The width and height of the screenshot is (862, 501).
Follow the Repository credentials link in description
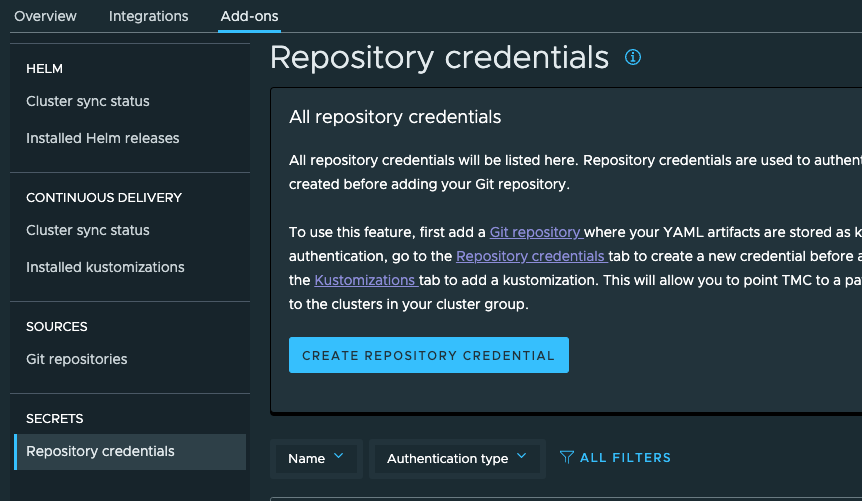(x=532, y=256)
